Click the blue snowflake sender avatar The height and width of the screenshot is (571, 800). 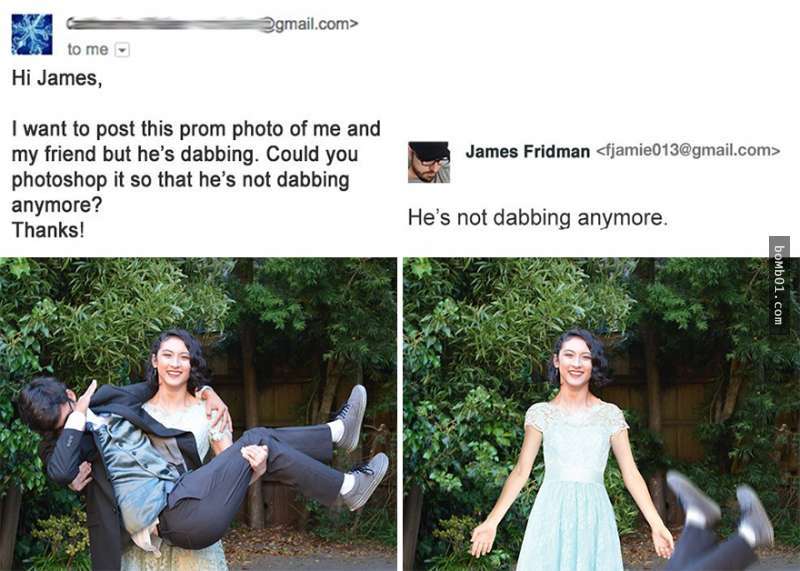32,34
